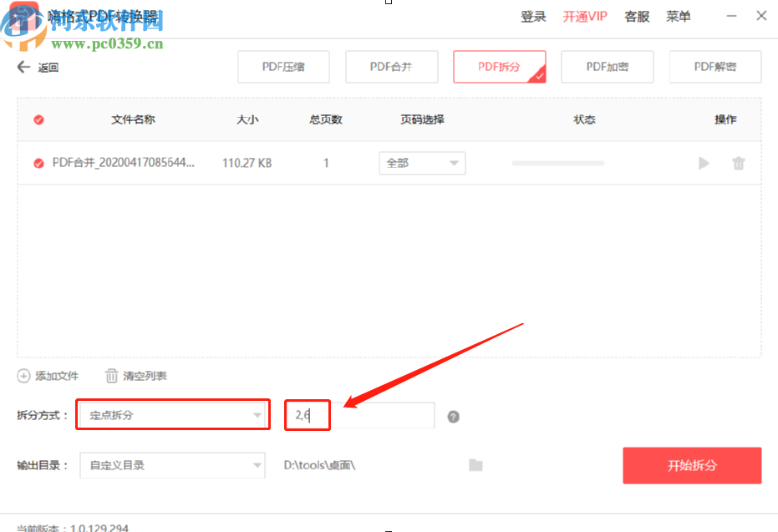Click 开通VIP link

pyautogui.click(x=585, y=17)
